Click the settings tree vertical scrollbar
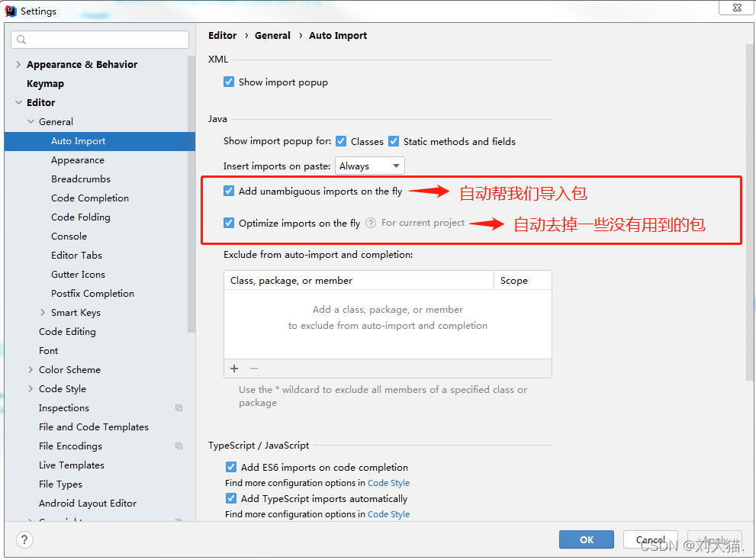This screenshot has height=560, width=756. [x=191, y=193]
